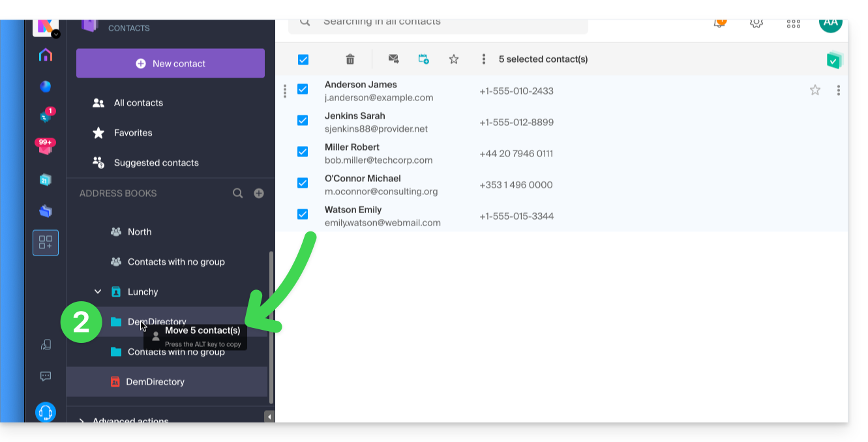Open the three-dot more actions menu in toolbar
This screenshot has width=868, height=442.
483,59
